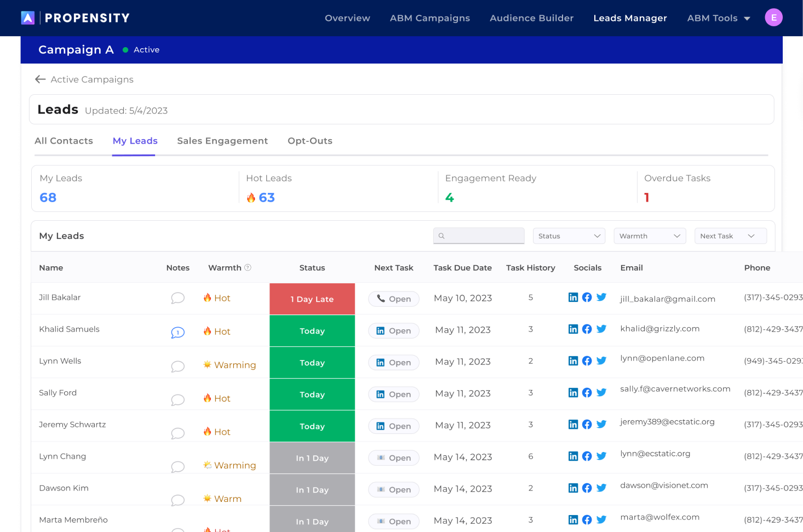Viewport: 803px width, 532px height.
Task: Expand the ABM Tools menu
Action: 719,18
